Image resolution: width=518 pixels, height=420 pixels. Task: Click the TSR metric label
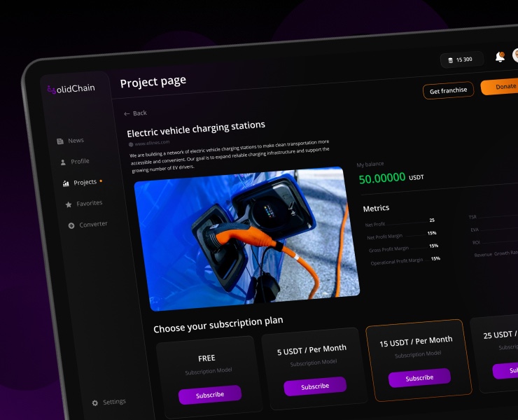click(472, 217)
